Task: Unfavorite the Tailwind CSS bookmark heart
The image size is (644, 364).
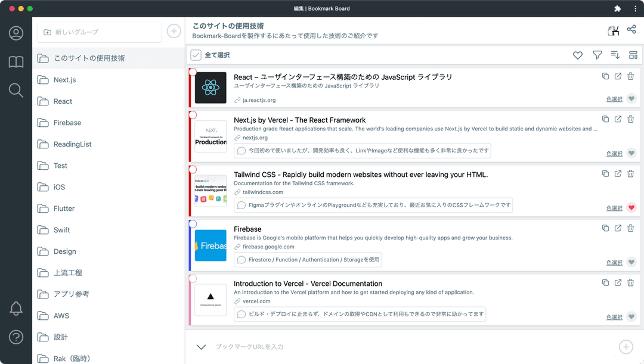Action: tap(631, 208)
